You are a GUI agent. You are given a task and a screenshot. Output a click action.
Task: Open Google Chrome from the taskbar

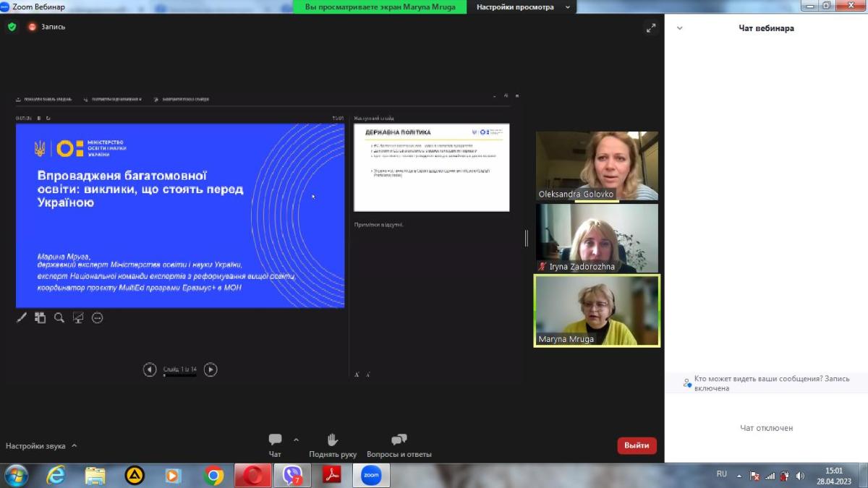[213, 475]
